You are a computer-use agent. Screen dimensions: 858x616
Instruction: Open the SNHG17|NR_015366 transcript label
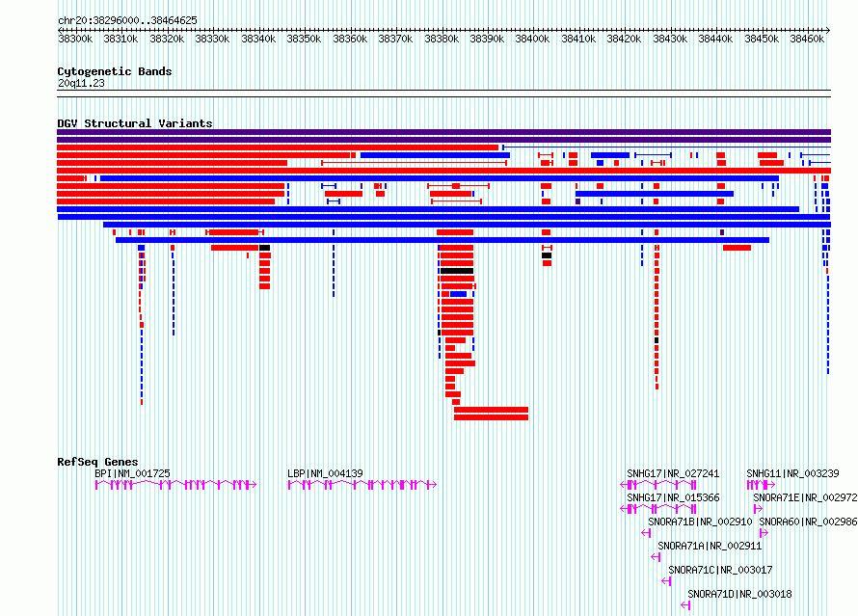pos(673,497)
